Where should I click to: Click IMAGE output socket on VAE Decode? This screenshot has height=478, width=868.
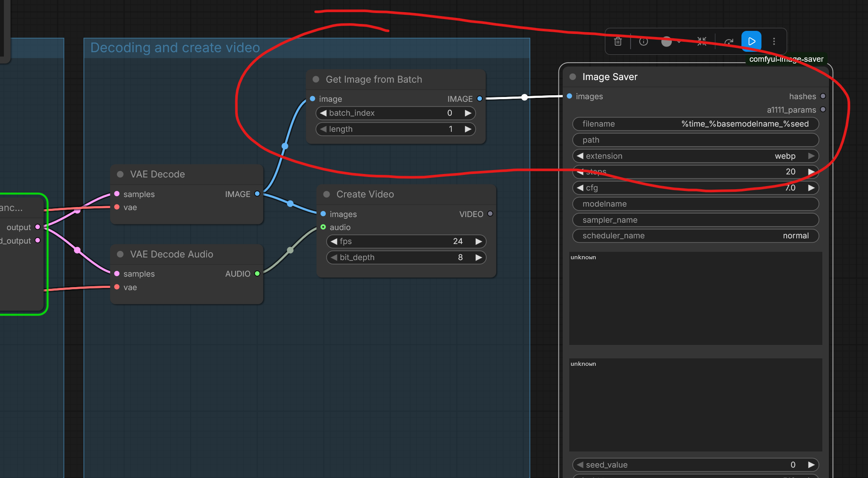click(x=257, y=194)
